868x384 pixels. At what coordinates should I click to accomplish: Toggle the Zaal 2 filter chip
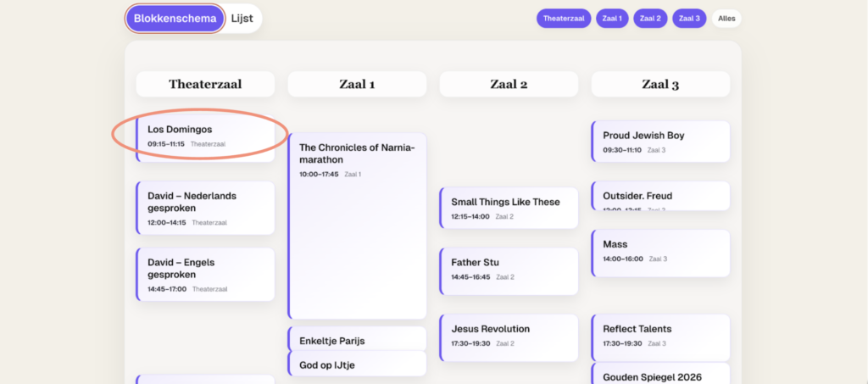point(651,18)
